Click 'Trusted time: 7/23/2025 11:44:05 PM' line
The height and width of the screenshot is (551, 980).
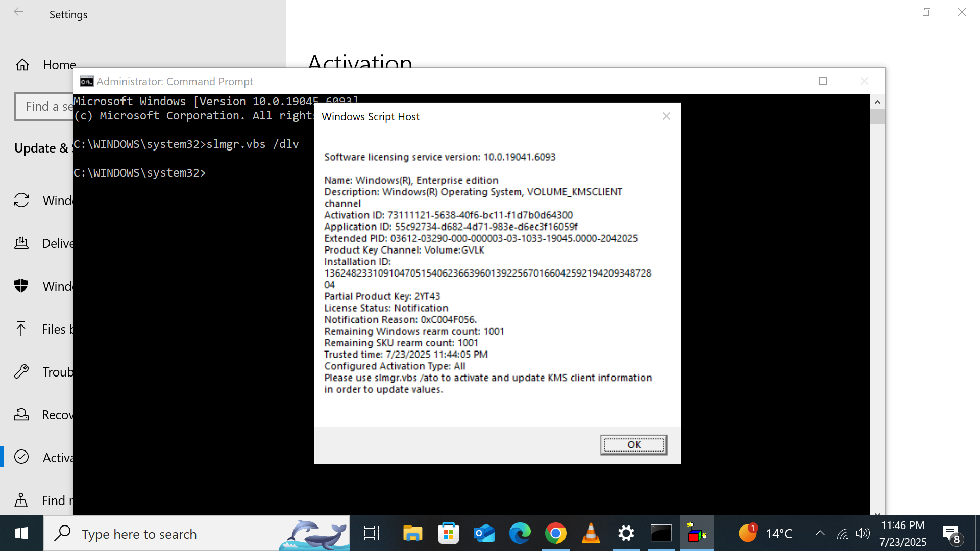[406, 355]
